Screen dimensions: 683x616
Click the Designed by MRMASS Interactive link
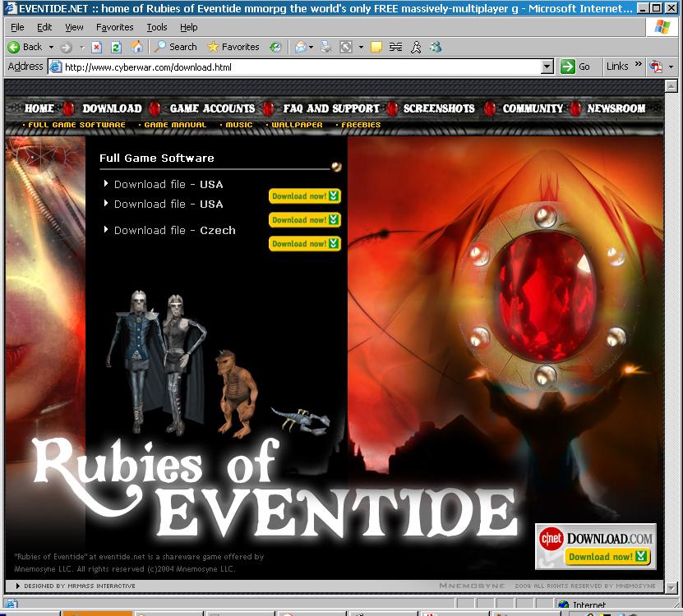click(79, 586)
